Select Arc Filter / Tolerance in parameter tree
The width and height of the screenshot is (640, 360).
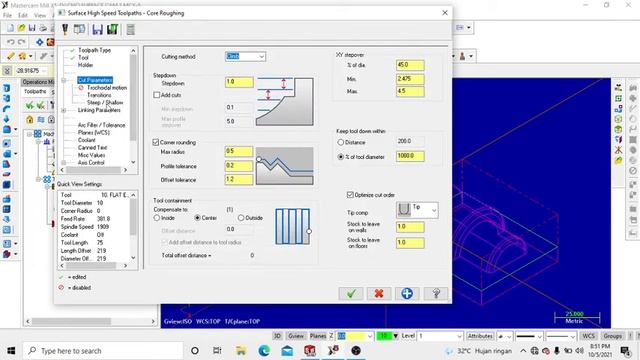tap(102, 125)
